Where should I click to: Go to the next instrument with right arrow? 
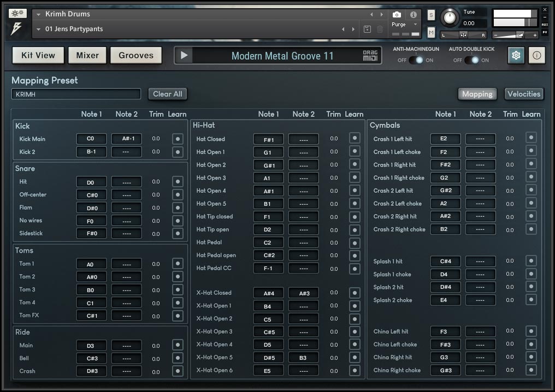[381, 15]
